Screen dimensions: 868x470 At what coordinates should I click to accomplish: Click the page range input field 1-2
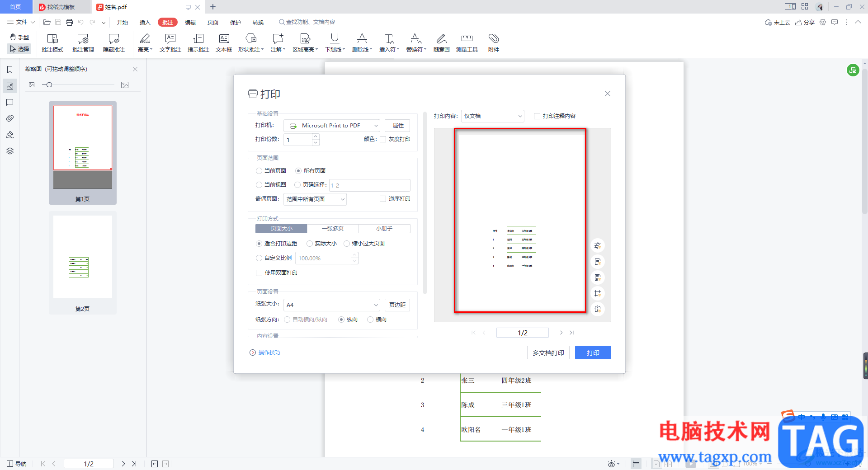coord(370,185)
